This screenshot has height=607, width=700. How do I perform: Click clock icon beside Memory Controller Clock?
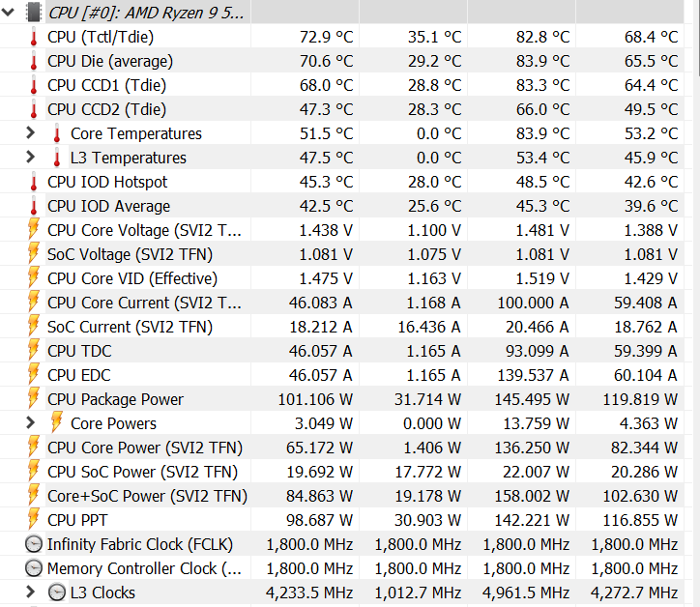click(34, 568)
